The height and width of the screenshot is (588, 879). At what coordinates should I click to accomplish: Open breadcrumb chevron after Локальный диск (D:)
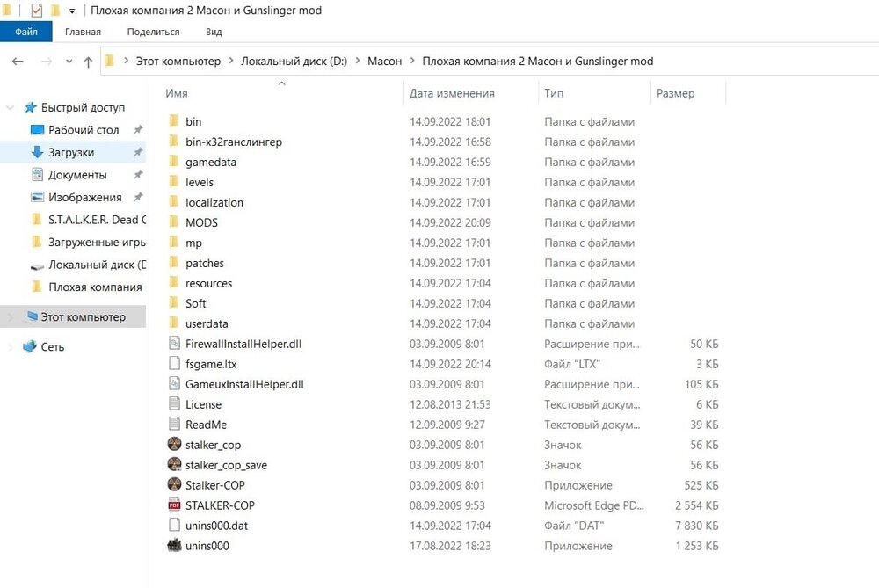click(358, 61)
